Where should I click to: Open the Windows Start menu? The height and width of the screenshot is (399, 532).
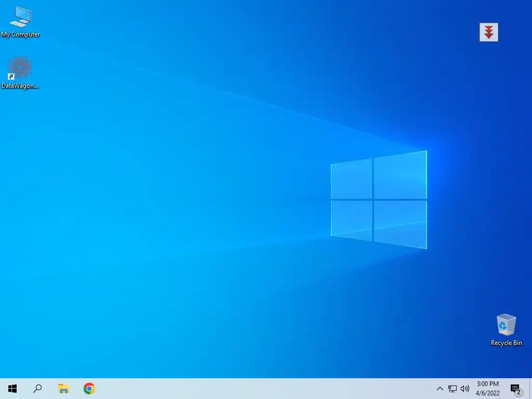point(12,389)
